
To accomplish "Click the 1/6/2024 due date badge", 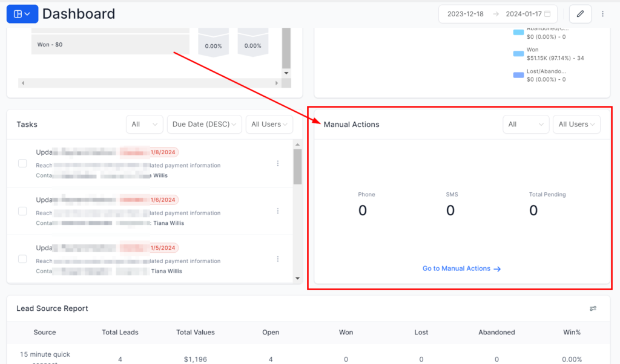I will (162, 200).
